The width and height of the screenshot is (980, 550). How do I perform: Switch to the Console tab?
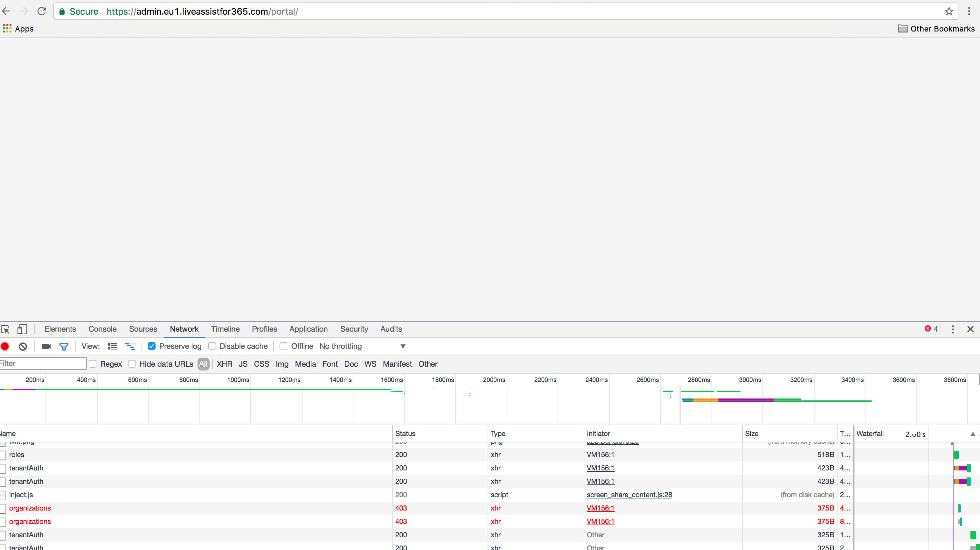click(x=102, y=329)
